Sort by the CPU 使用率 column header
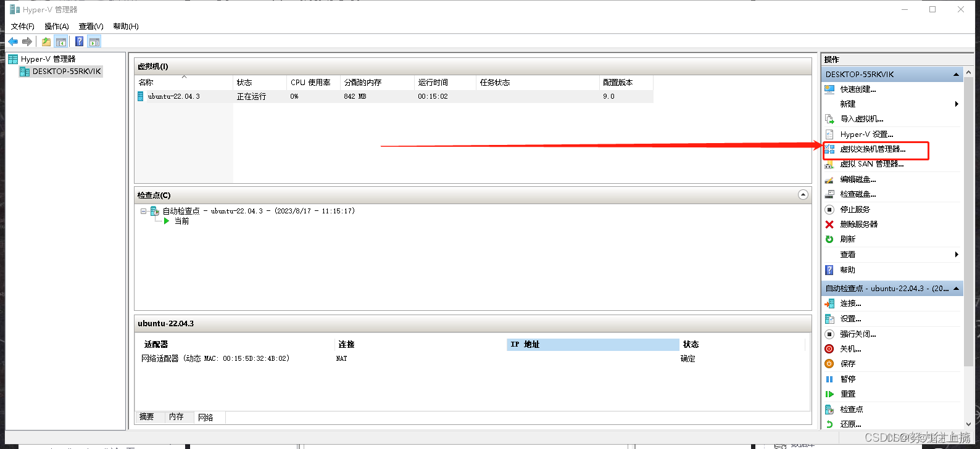This screenshot has height=449, width=980. pyautogui.click(x=314, y=83)
